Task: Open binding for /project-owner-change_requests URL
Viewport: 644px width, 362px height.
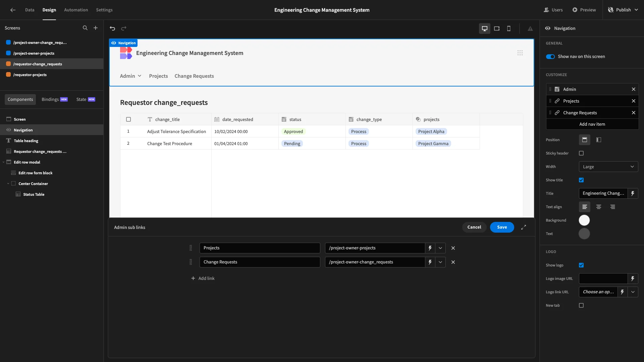Action: click(x=430, y=262)
